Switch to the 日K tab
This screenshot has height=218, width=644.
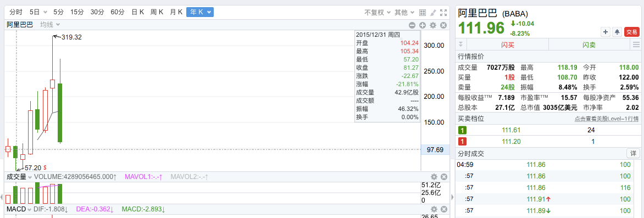click(x=137, y=12)
